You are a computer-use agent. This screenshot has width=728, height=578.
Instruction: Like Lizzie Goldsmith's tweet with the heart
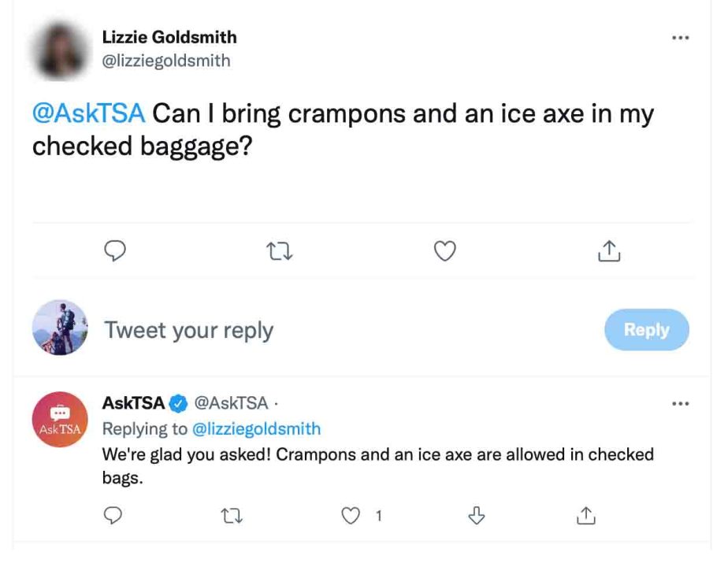(445, 251)
